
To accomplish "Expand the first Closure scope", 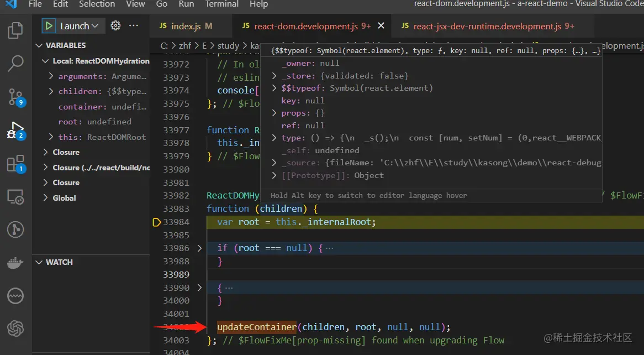I will (x=45, y=152).
